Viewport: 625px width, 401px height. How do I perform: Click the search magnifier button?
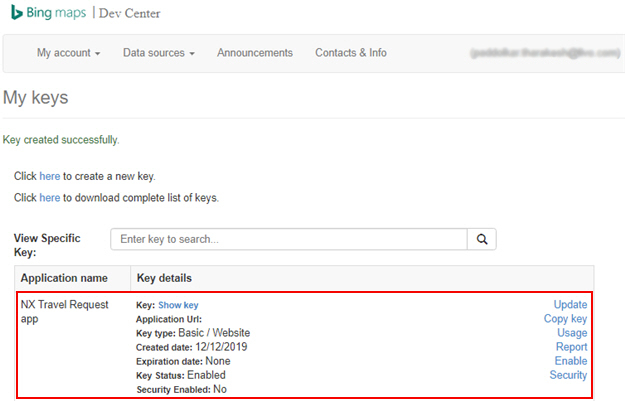click(482, 239)
